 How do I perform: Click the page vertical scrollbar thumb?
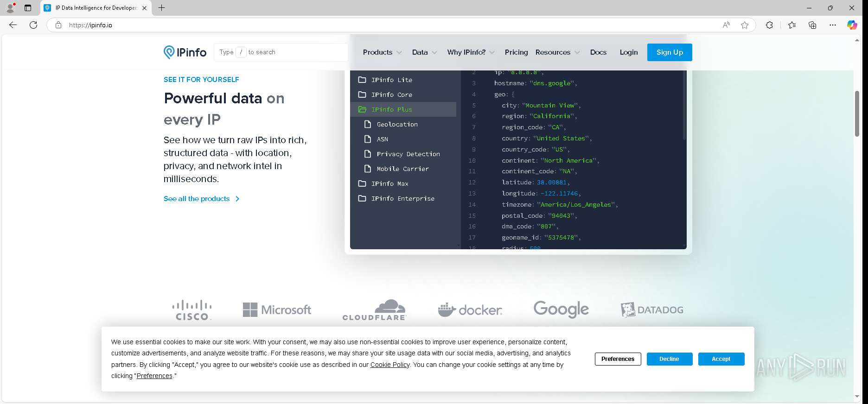[857, 114]
